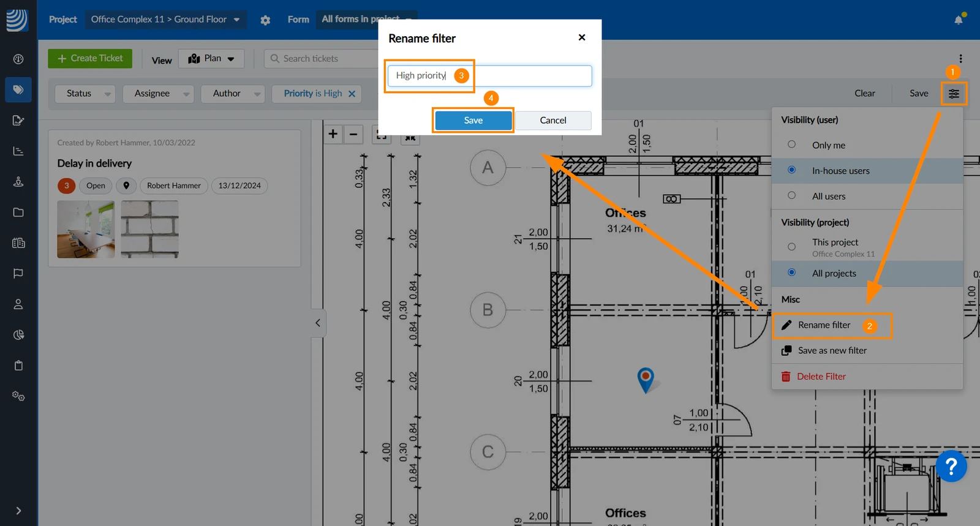Open the Assignee filter dropdown
980x526 pixels.
[x=158, y=94]
